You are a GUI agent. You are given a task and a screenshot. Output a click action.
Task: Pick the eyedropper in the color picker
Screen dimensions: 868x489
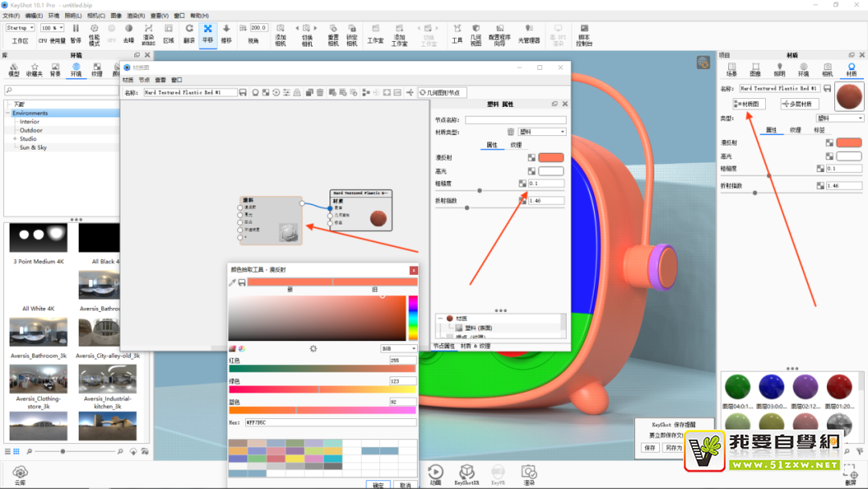pyautogui.click(x=233, y=282)
